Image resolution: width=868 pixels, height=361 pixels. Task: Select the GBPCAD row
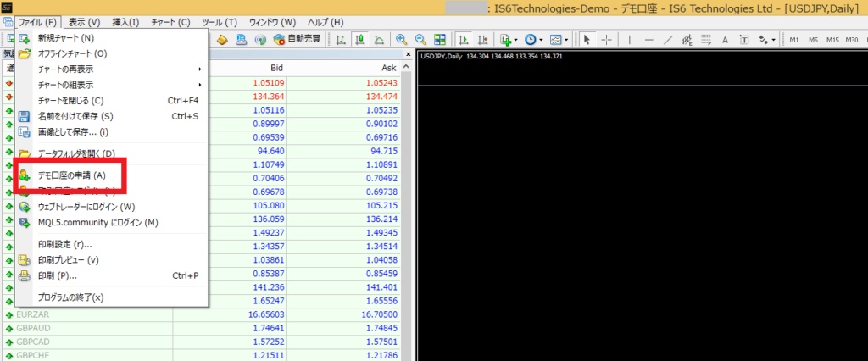[x=202, y=342]
